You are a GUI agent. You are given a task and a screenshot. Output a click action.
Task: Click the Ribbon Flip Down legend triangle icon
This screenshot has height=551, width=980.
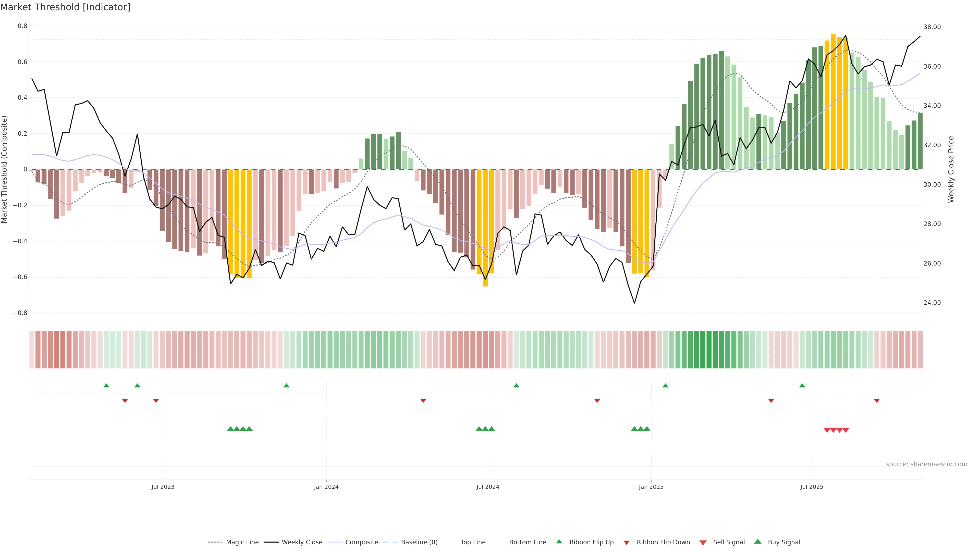(627, 542)
